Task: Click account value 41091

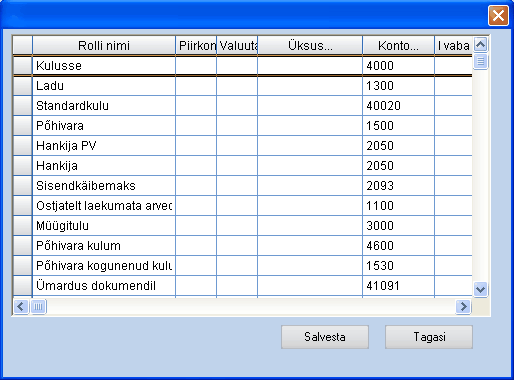Action: coord(399,286)
